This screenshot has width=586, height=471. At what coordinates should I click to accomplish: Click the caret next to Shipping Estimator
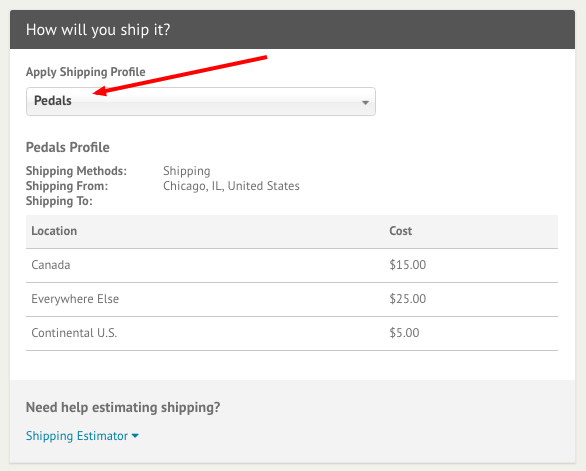point(135,436)
